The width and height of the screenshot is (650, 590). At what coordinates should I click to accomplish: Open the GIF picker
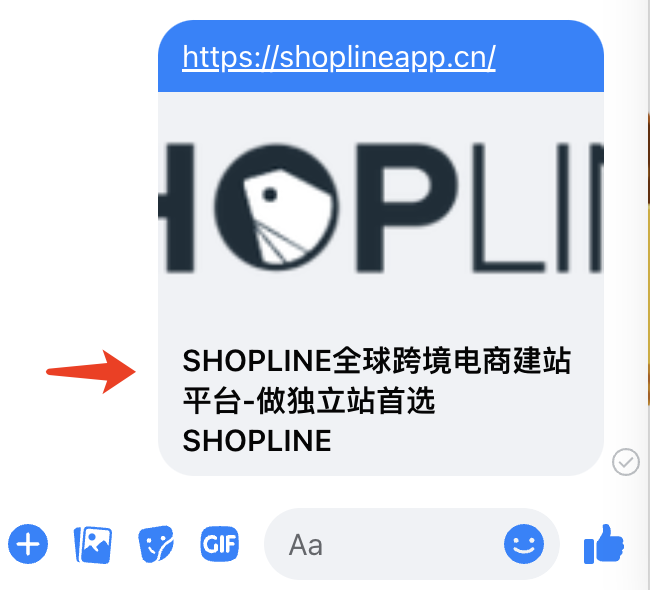(x=220, y=543)
